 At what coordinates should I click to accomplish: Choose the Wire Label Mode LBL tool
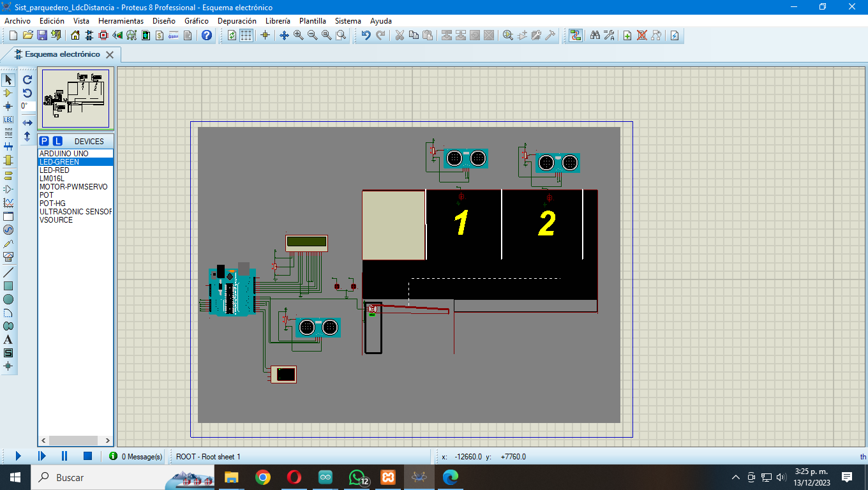8,120
